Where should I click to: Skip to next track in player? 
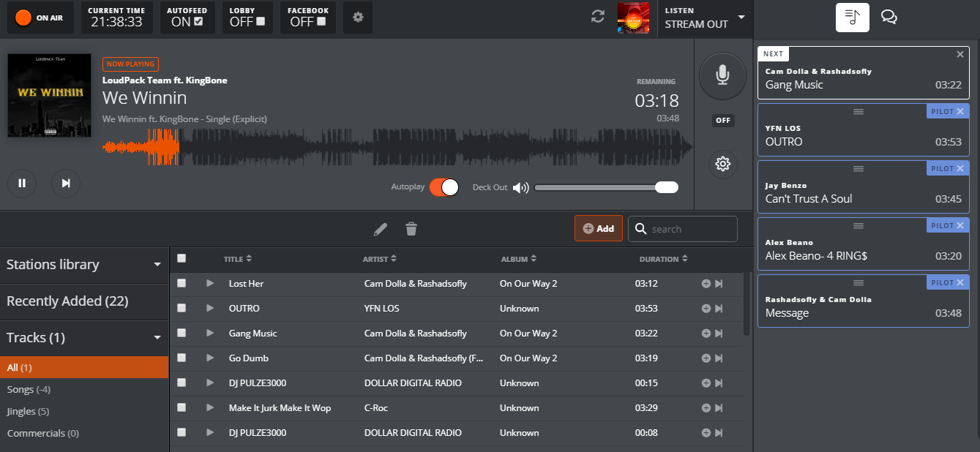coord(66,183)
